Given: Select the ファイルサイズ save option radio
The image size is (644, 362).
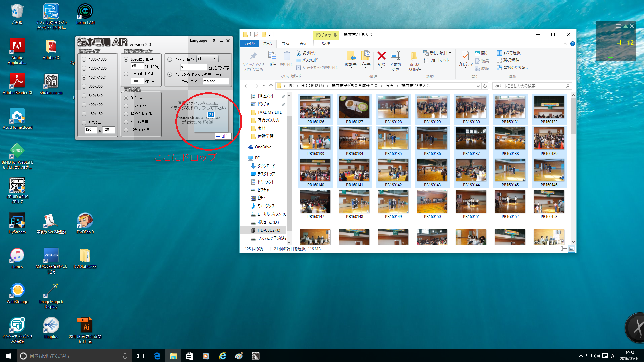Looking at the screenshot, I should pyautogui.click(x=126, y=74).
